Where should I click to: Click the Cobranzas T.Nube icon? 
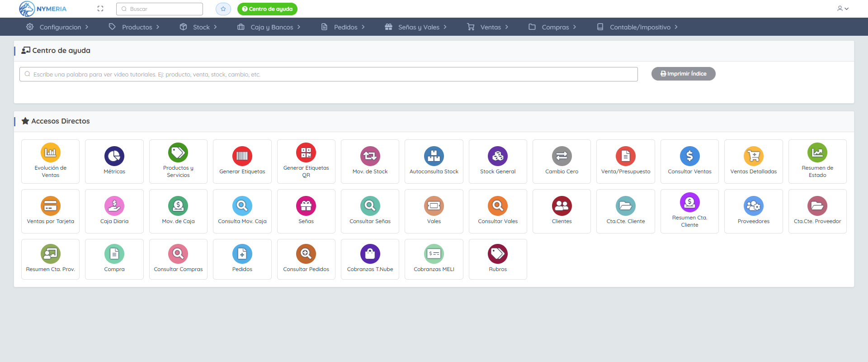[370, 254]
